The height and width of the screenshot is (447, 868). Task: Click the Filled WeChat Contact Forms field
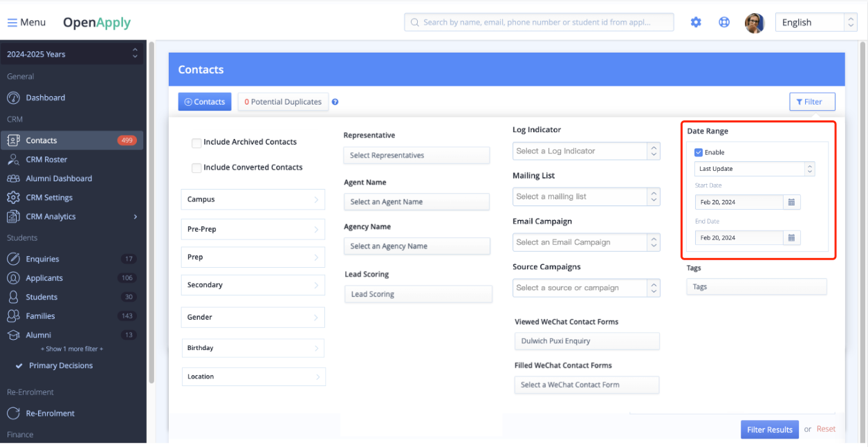587,385
